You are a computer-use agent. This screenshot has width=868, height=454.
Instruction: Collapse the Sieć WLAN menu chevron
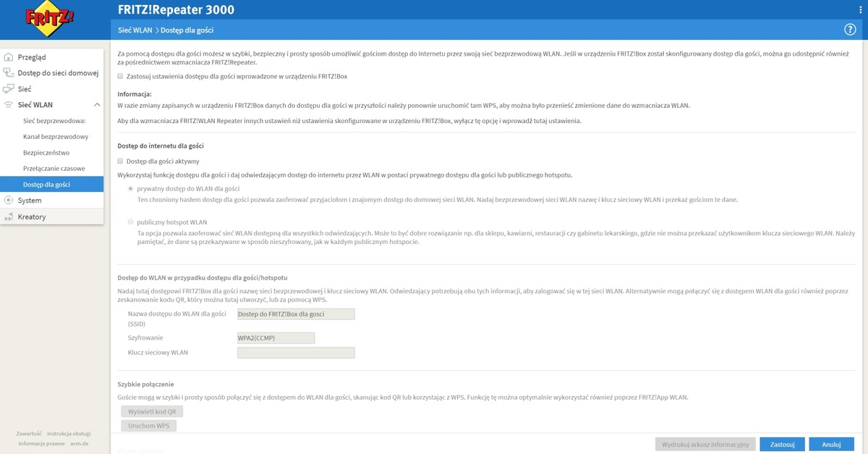point(98,105)
